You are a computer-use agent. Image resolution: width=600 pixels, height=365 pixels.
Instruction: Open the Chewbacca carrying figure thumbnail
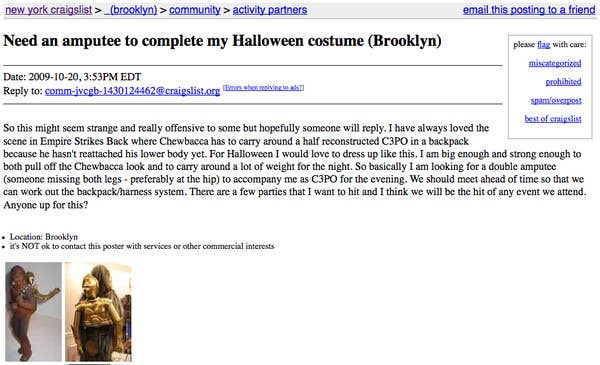(33, 311)
